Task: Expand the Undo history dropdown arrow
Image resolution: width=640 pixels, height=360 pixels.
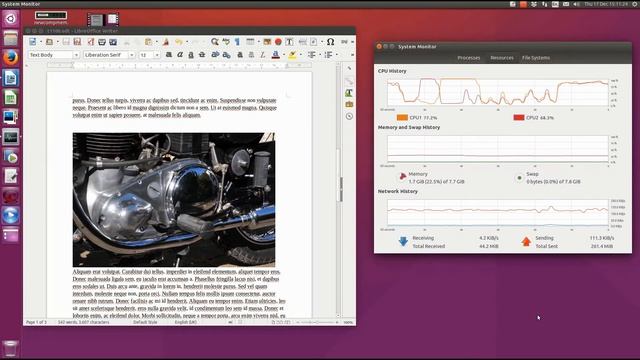Action: click(187, 42)
